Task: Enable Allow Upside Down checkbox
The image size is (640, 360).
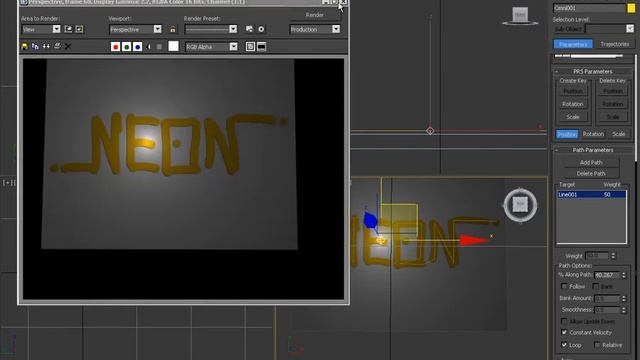Action: coord(564,321)
